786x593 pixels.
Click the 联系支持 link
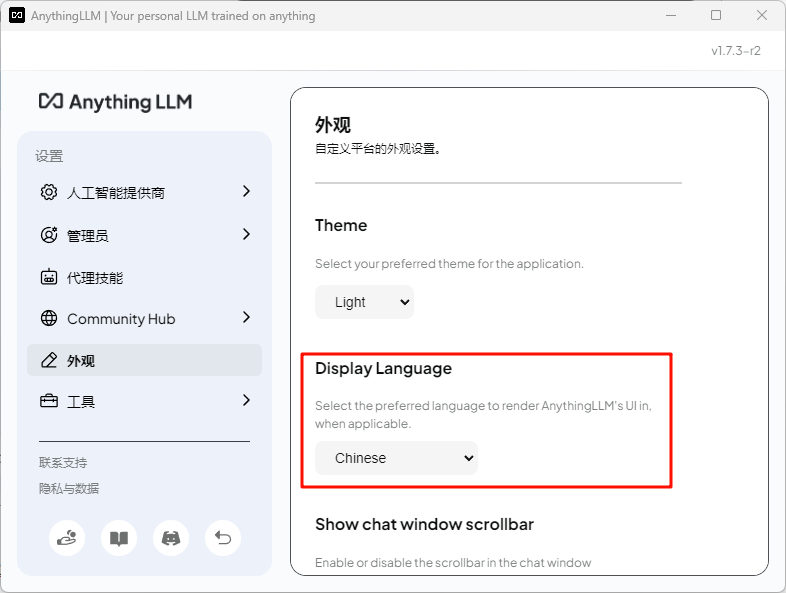[x=63, y=463]
